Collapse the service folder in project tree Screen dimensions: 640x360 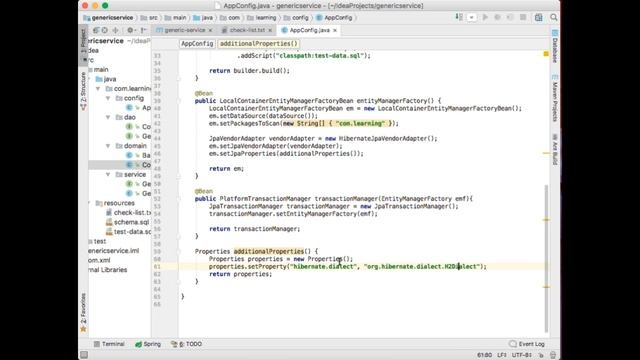tap(108, 174)
